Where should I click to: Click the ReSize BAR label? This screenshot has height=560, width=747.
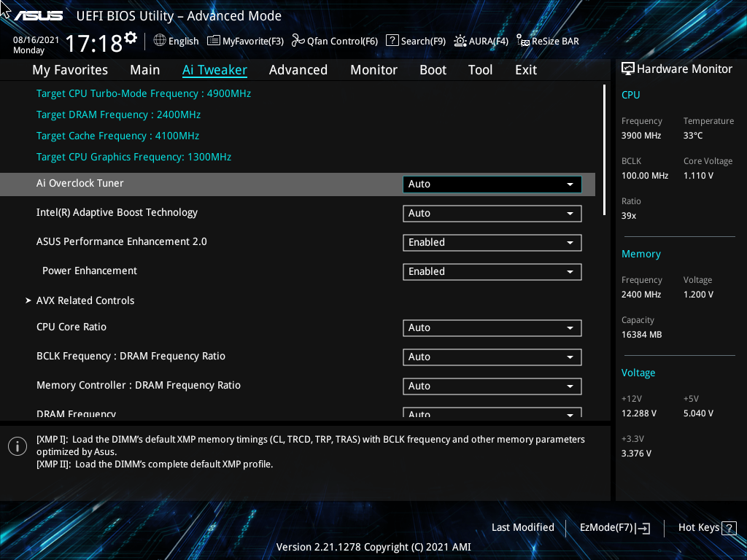pyautogui.click(x=555, y=41)
